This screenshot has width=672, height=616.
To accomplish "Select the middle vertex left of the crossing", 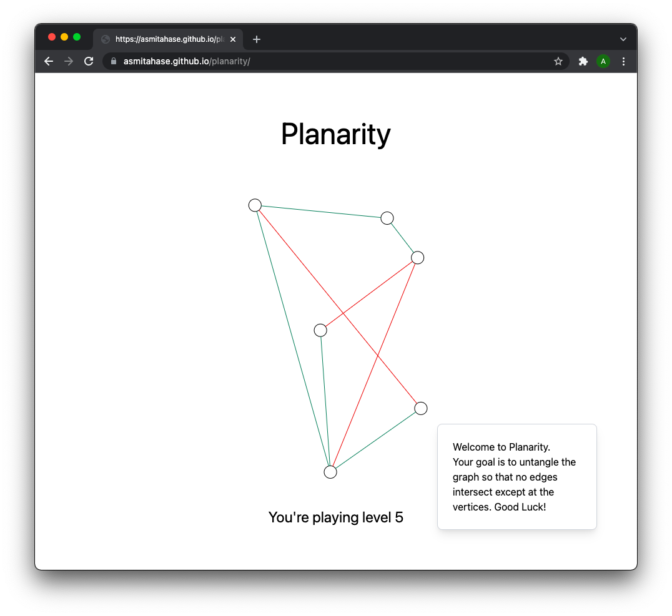I will 320,330.
